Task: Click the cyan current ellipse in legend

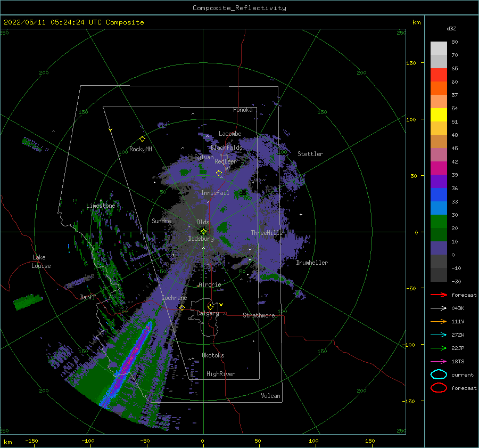Action: (x=439, y=374)
